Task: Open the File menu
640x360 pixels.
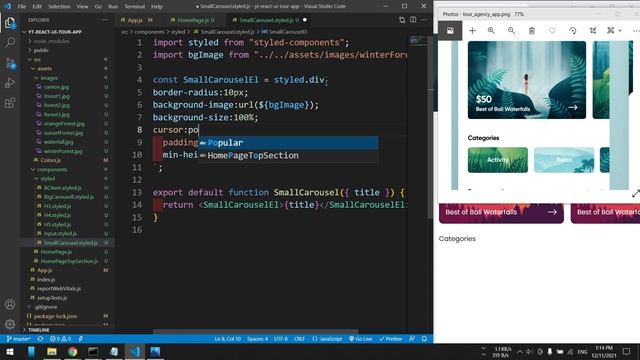Action: (x=22, y=6)
